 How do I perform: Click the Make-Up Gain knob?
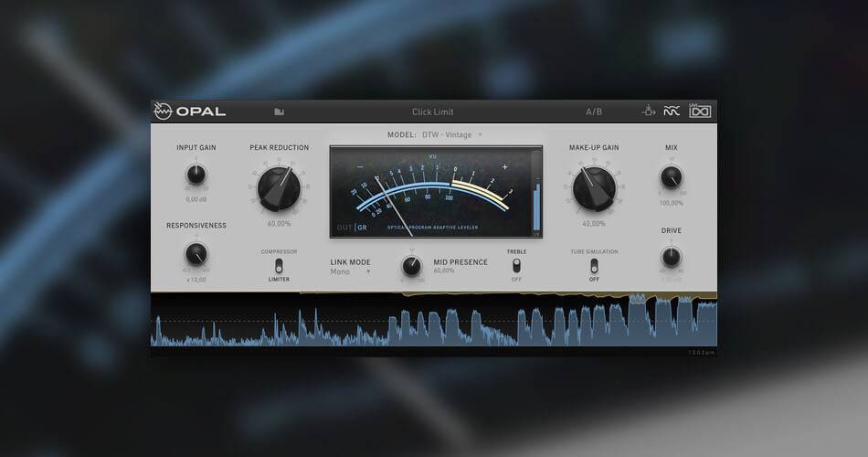coord(593,189)
